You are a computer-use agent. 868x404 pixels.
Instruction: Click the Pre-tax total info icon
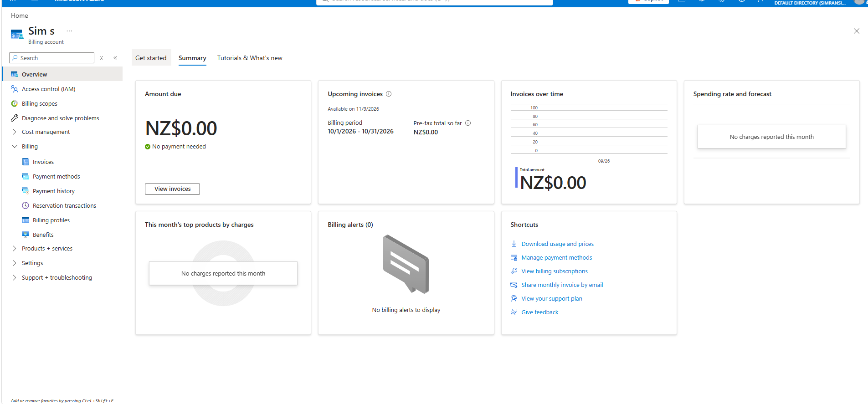(468, 123)
